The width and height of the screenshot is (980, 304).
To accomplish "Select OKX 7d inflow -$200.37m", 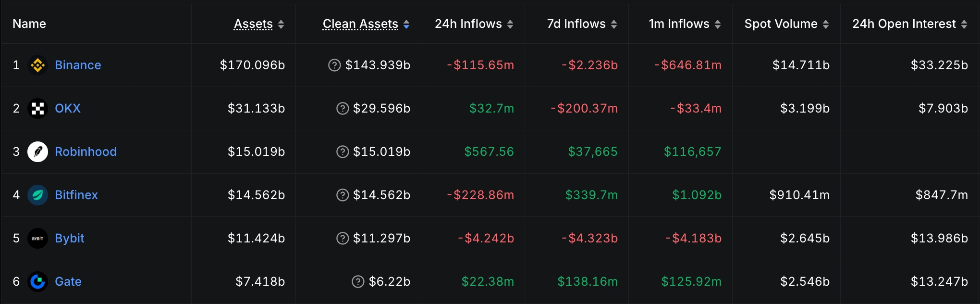I will point(584,108).
